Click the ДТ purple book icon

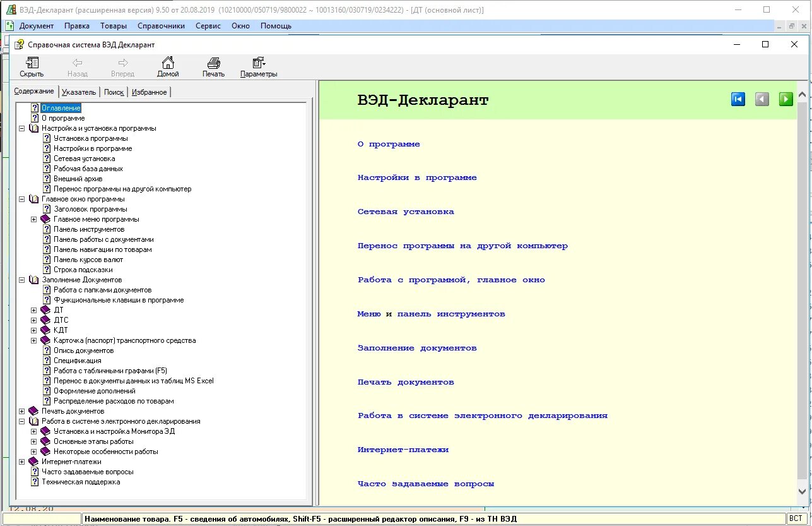point(45,310)
